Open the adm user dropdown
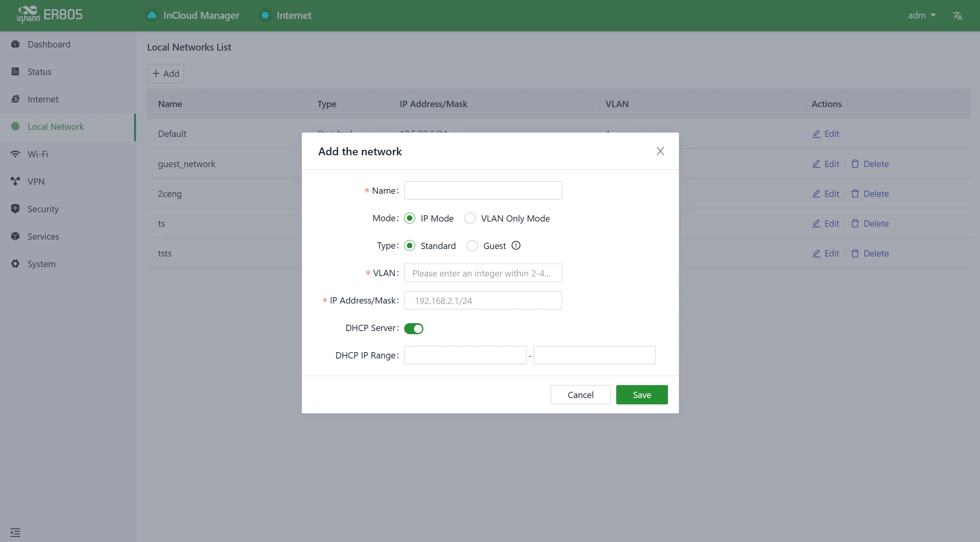Viewport: 980px width, 542px height. click(x=922, y=15)
